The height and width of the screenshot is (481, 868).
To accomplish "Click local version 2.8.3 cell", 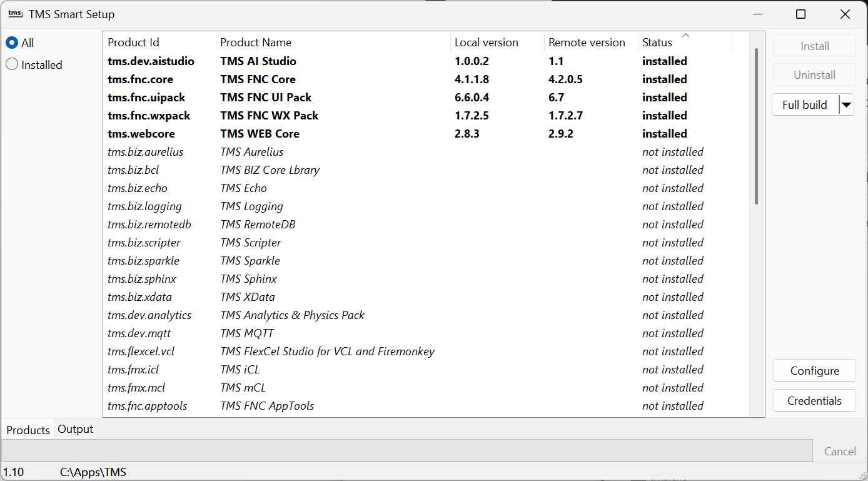I will tap(467, 134).
